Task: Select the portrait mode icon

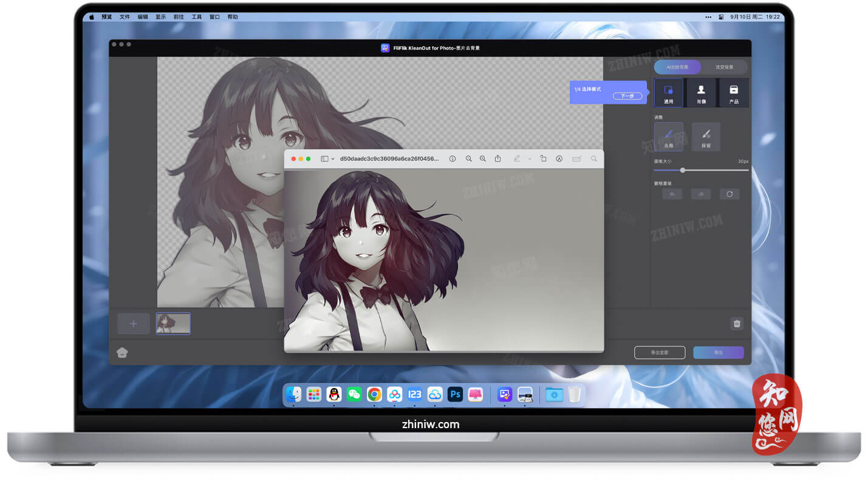Action: click(702, 93)
